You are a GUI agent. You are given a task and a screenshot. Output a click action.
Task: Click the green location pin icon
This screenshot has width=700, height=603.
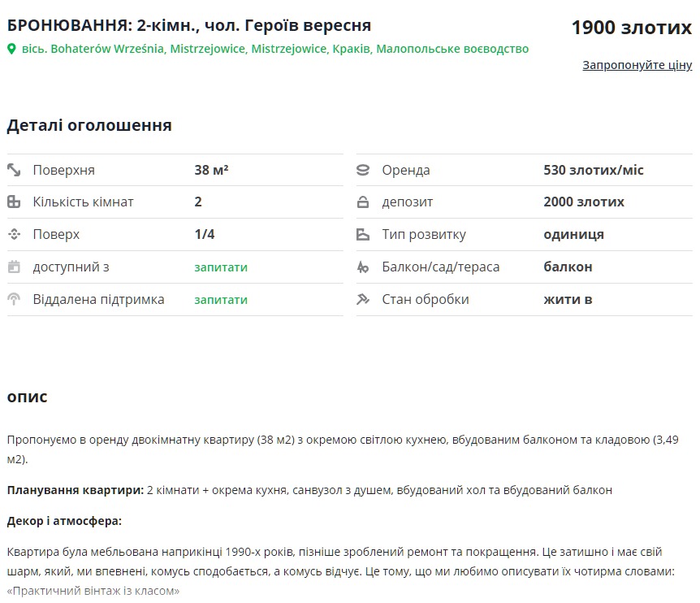pos(11,49)
